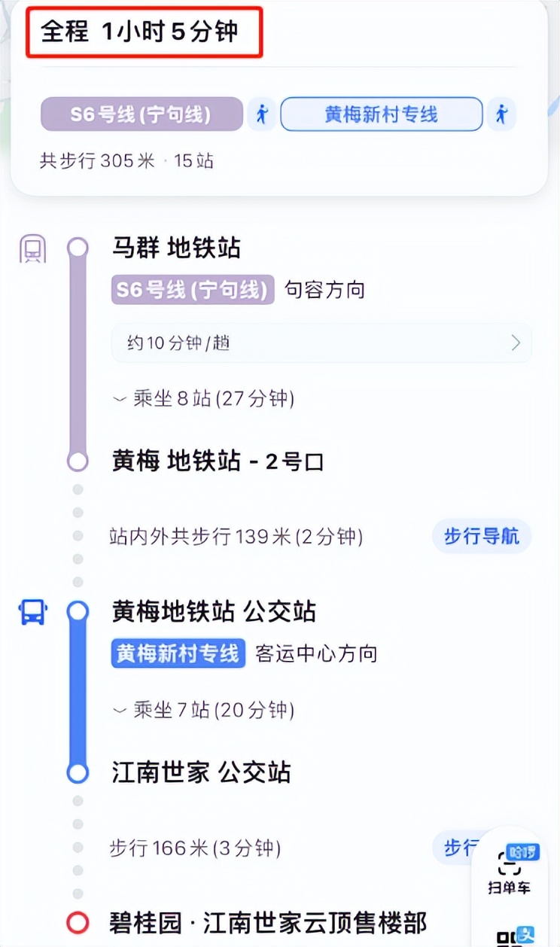Click the station circle at 马群 地铁站

coord(78,248)
